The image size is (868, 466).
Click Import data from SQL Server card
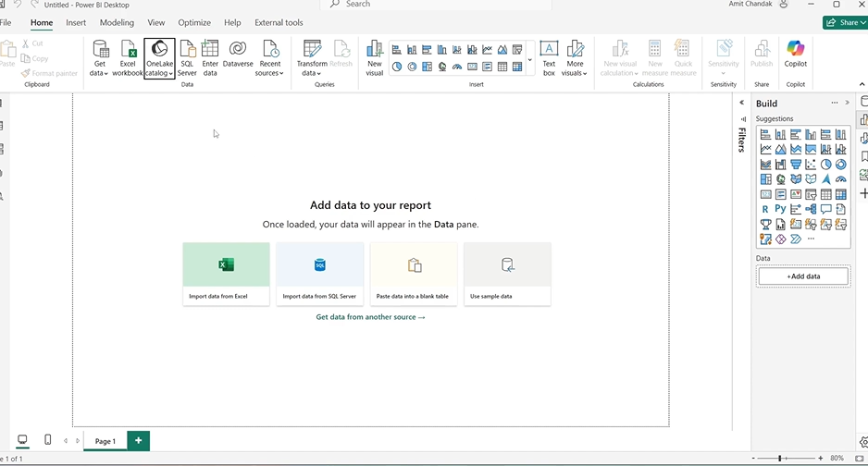click(x=320, y=274)
